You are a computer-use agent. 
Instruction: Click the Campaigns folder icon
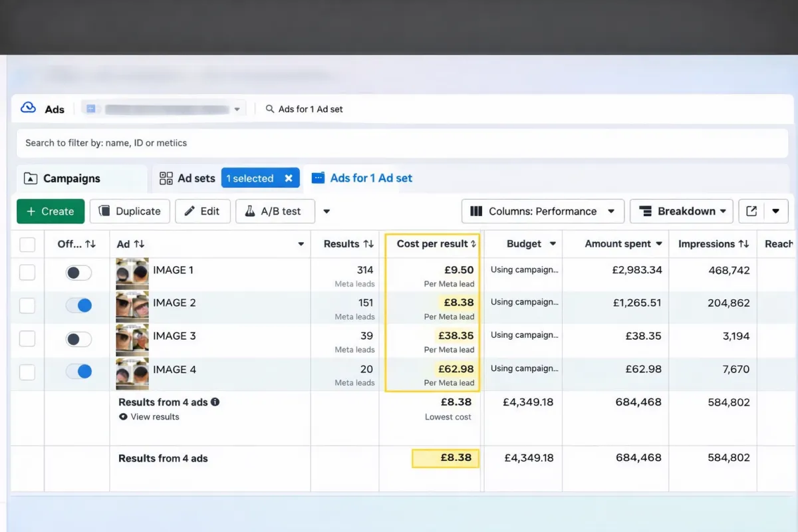[31, 178]
